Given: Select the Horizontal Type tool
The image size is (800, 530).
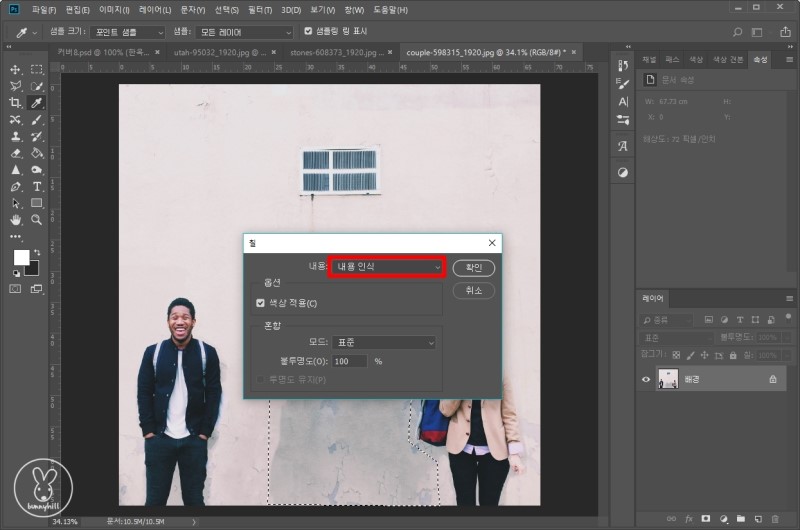Looking at the screenshot, I should (37, 186).
